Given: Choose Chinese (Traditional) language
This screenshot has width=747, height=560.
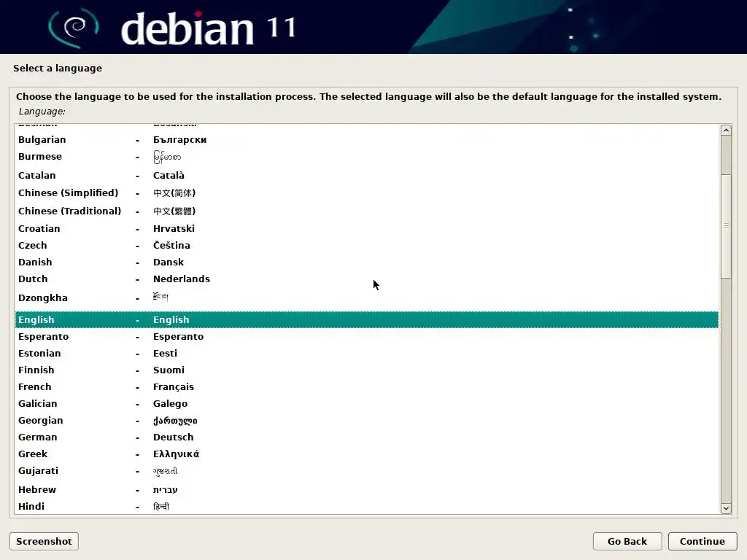Looking at the screenshot, I should pyautogui.click(x=366, y=211).
